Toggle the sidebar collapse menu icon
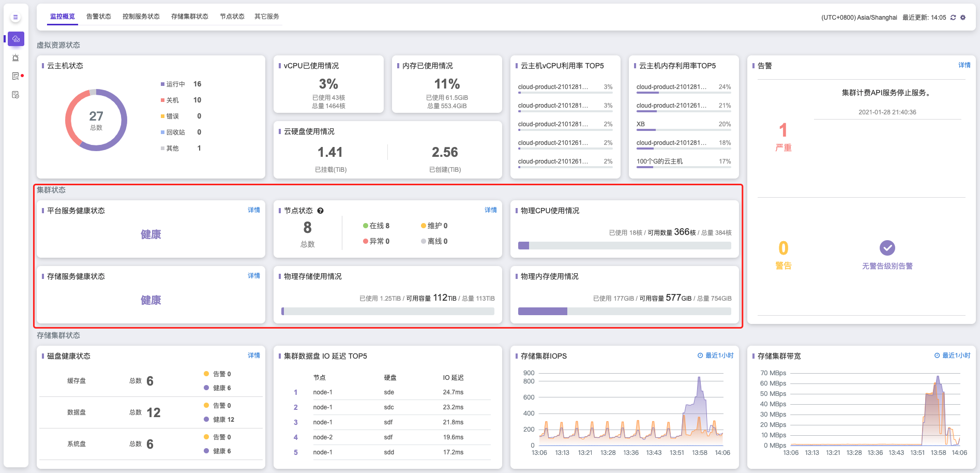This screenshot has height=473, width=980. (x=16, y=17)
